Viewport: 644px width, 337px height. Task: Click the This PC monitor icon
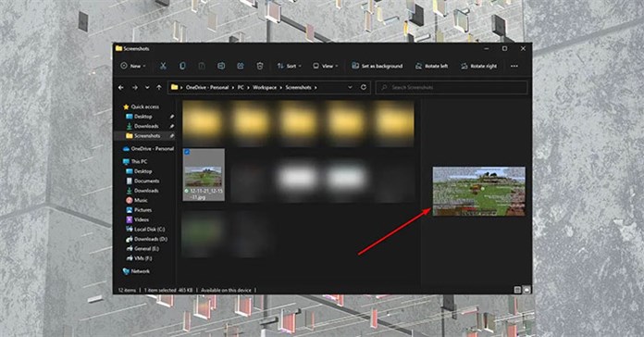[126, 161]
